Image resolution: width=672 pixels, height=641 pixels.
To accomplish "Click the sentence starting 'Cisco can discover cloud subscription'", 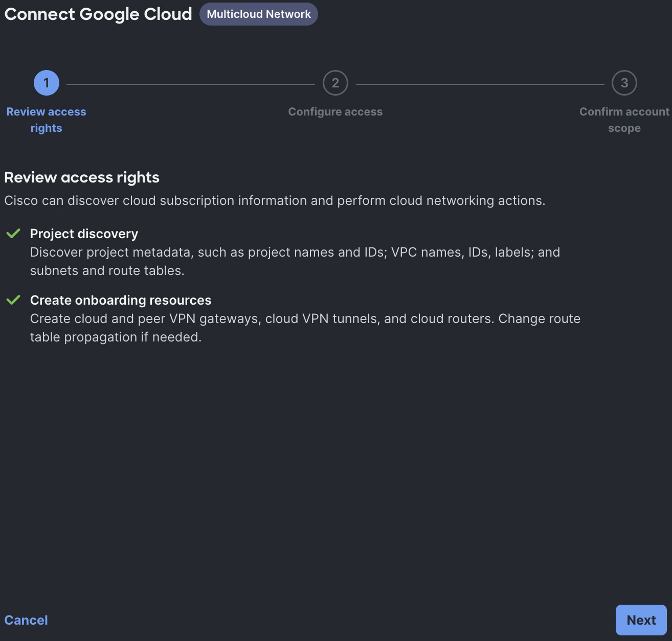I will point(275,200).
